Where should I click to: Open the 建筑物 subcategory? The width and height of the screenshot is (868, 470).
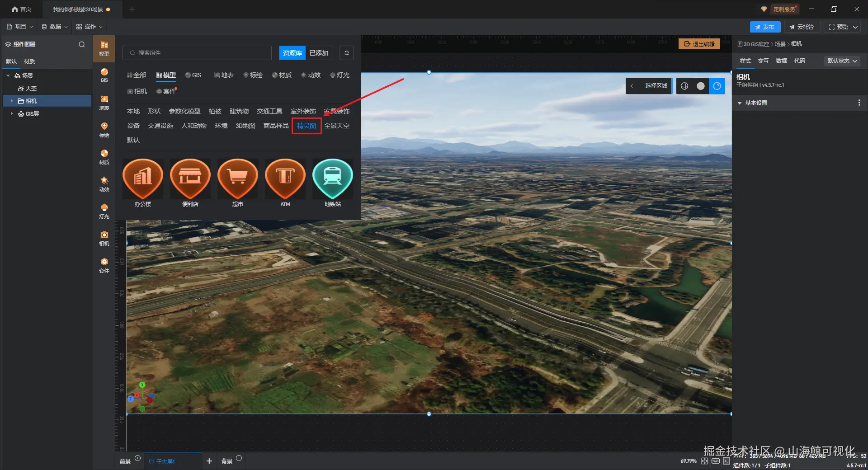(x=239, y=111)
